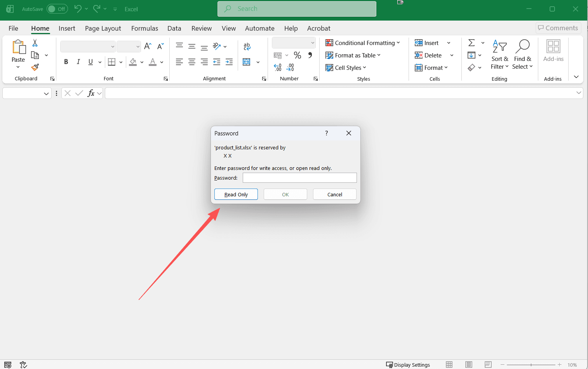Click the AutoSum sigma icon

pyautogui.click(x=471, y=43)
